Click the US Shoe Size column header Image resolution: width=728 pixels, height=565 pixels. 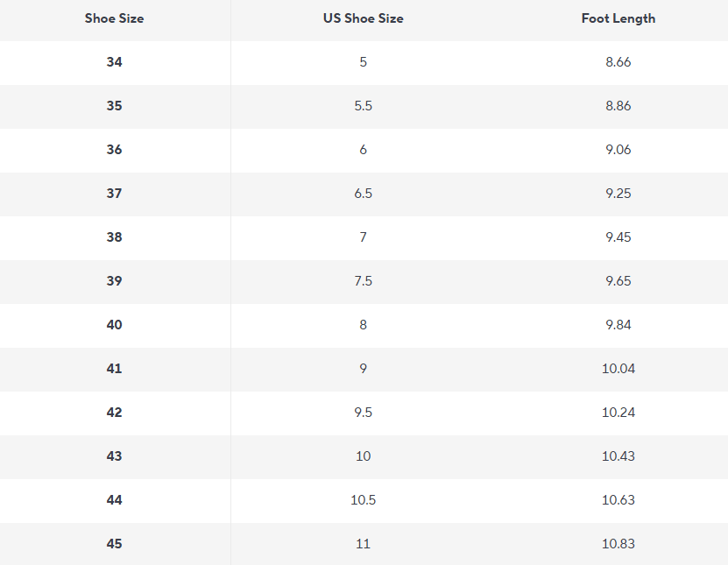(x=363, y=18)
